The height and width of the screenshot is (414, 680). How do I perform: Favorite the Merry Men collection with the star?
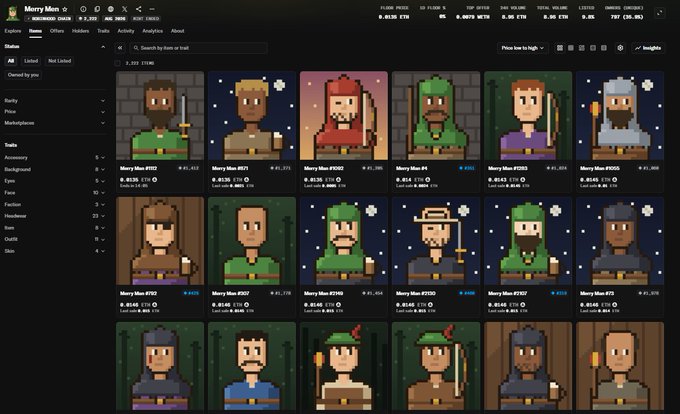(x=65, y=9)
